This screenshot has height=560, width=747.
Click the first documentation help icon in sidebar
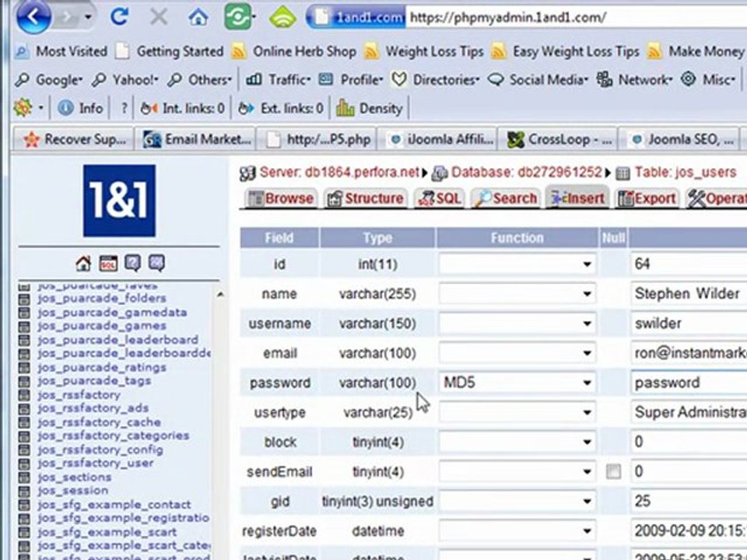coord(132,263)
